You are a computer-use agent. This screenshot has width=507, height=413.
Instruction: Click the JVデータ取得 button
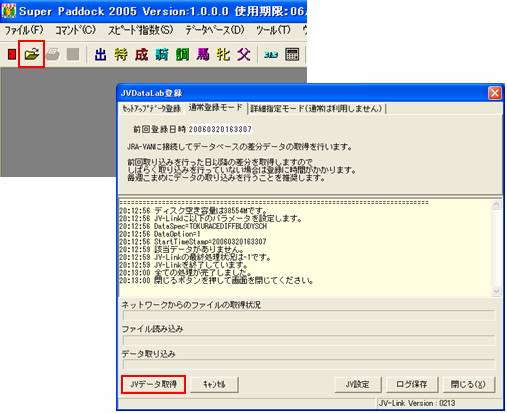coord(153,384)
